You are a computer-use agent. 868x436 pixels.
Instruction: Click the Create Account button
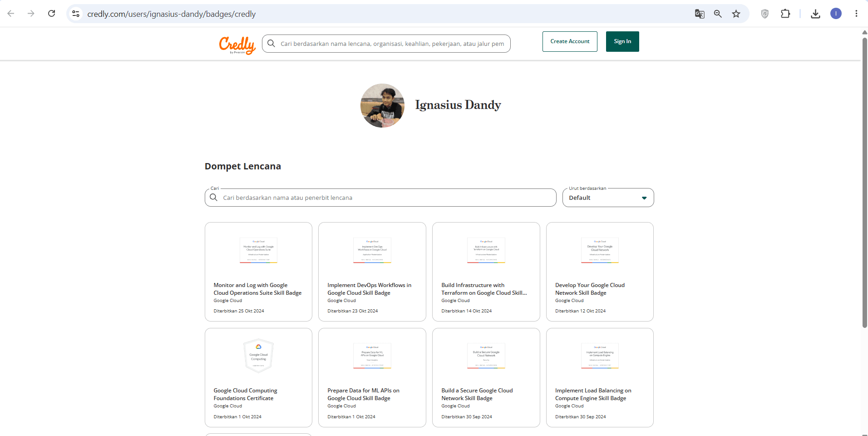click(x=570, y=41)
